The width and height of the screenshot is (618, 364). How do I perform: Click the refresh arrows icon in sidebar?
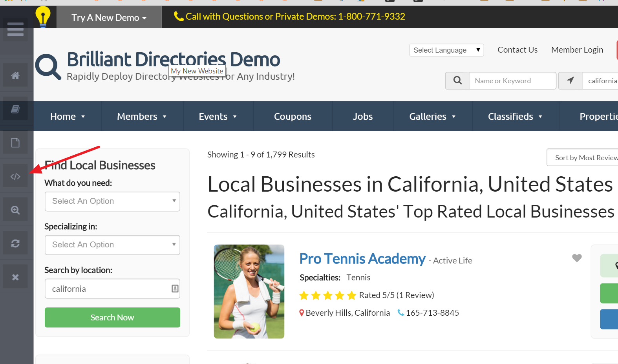click(15, 243)
